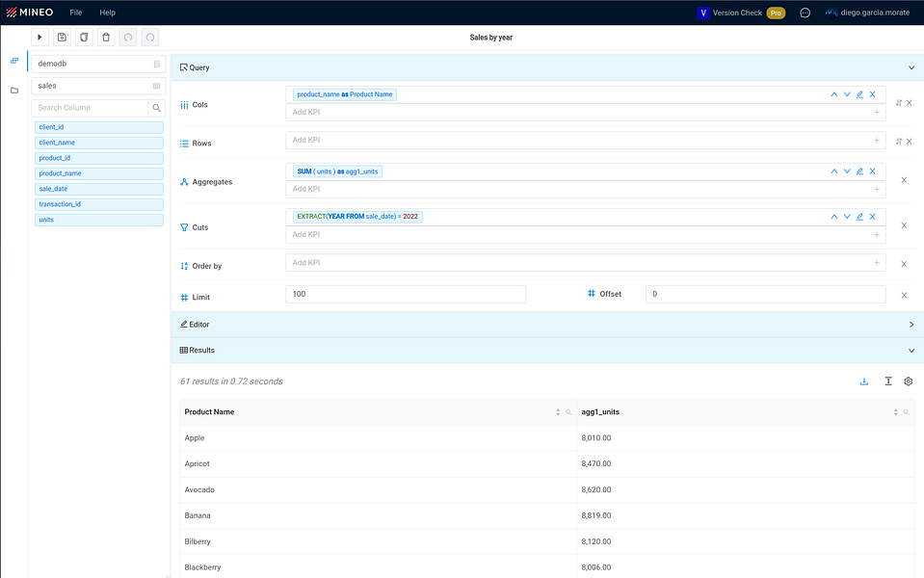Delete the query using the trash icon

[x=106, y=38]
